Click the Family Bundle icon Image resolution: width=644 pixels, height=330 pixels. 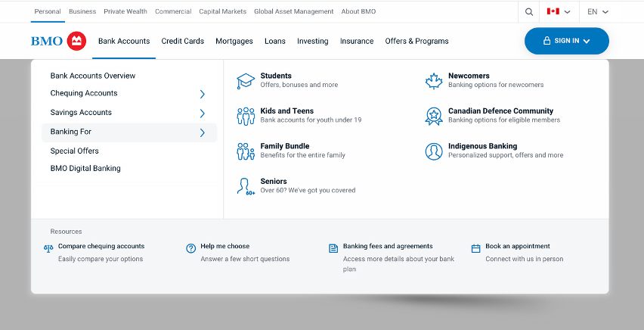tap(246, 151)
